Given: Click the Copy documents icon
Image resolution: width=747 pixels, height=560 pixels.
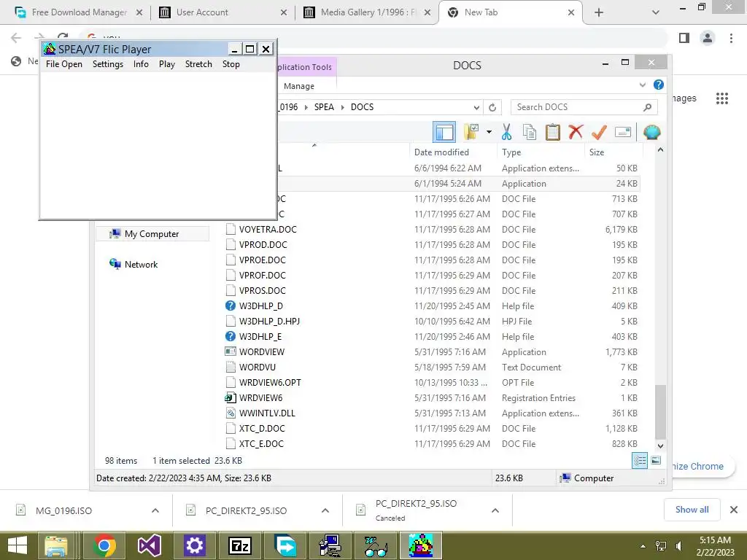Looking at the screenshot, I should tap(530, 133).
